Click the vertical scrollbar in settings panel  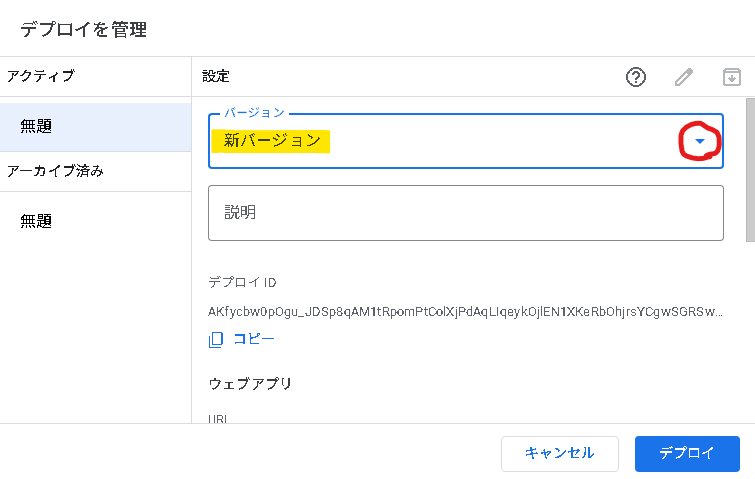pos(749,170)
